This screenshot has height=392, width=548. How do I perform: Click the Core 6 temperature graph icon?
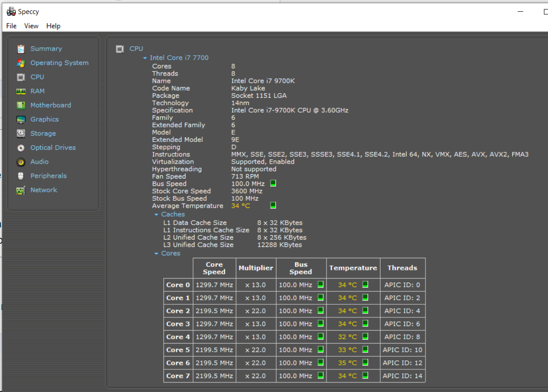[x=365, y=363]
